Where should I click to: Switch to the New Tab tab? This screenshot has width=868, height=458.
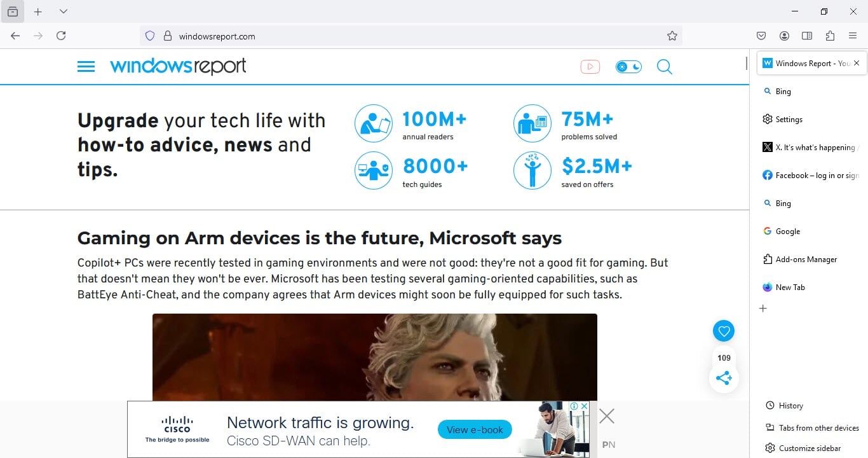pyautogui.click(x=810, y=288)
